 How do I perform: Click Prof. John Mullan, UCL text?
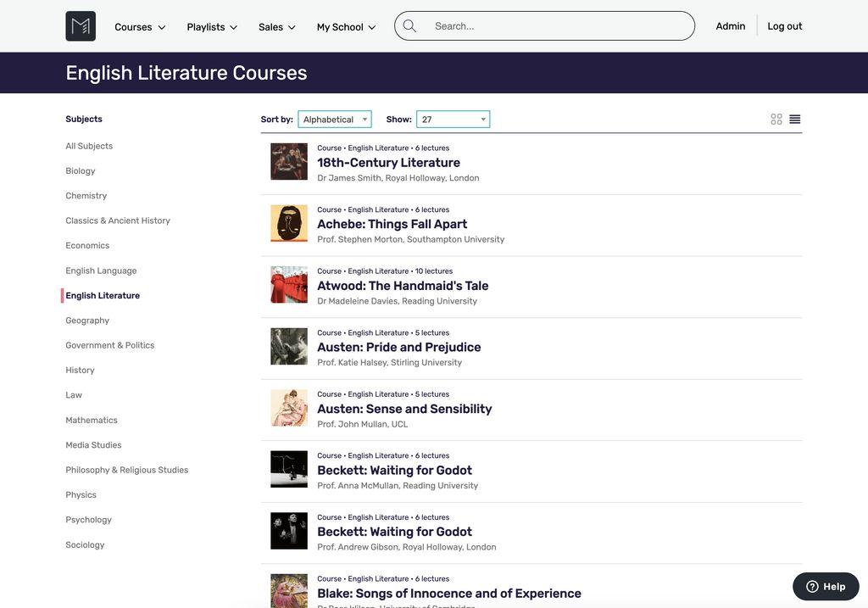coord(363,424)
